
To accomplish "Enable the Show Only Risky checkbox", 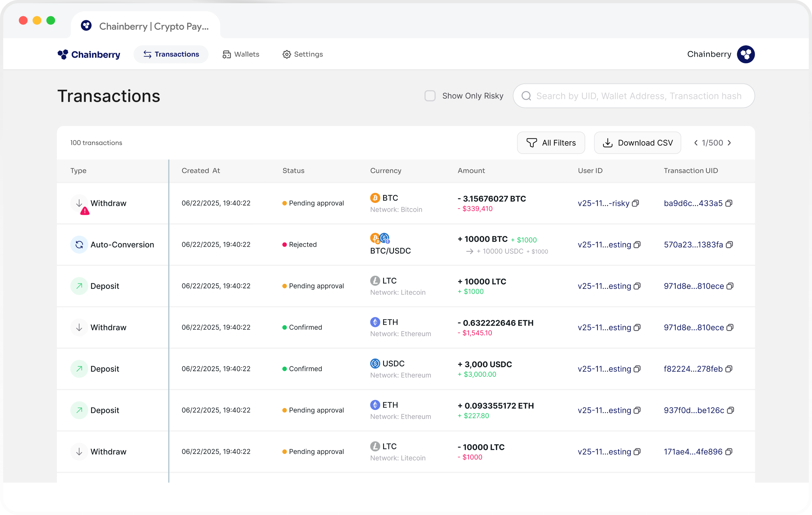I will (430, 96).
